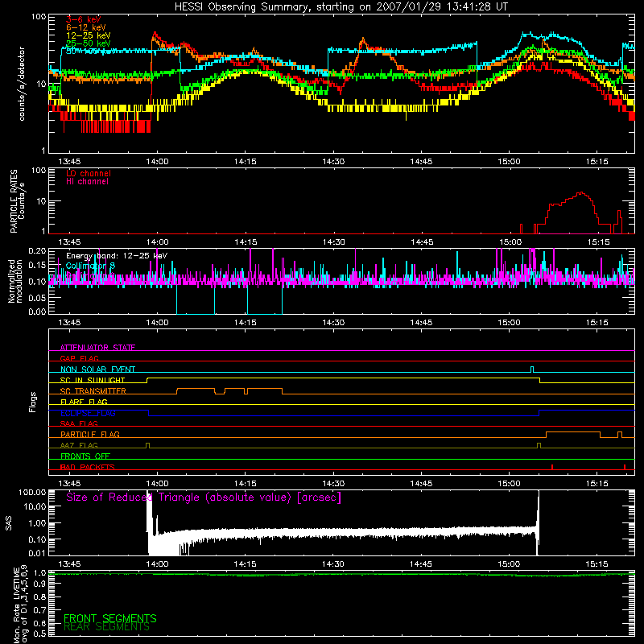644x644 pixels.
Task: Click the "25-50 keV" legend entry
Action: 89,43
